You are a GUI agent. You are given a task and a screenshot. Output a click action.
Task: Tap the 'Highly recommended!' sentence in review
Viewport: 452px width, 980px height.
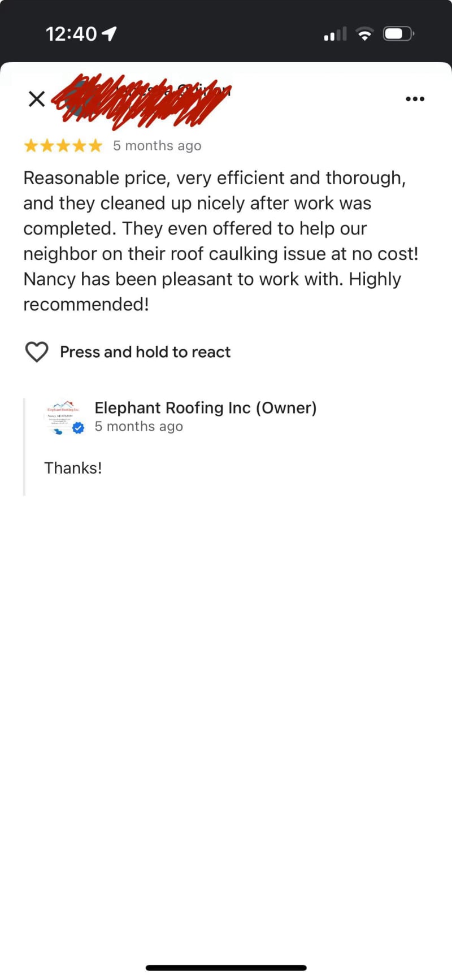(212, 292)
